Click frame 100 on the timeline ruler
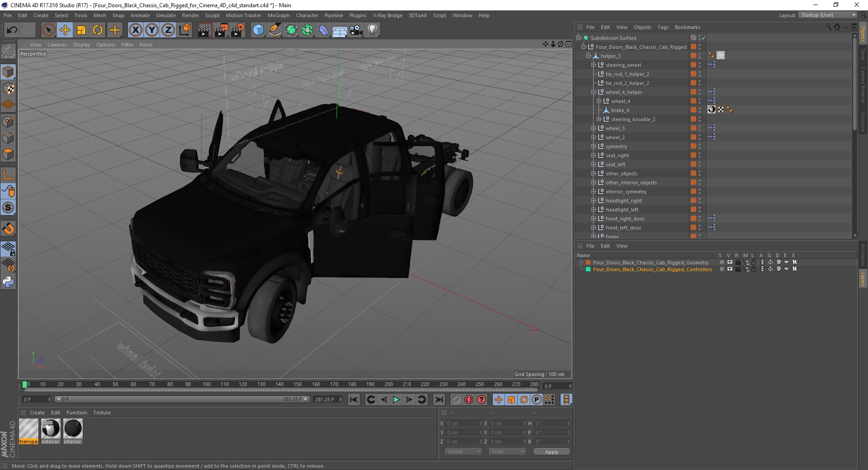The width and height of the screenshot is (868, 470). coord(207,385)
